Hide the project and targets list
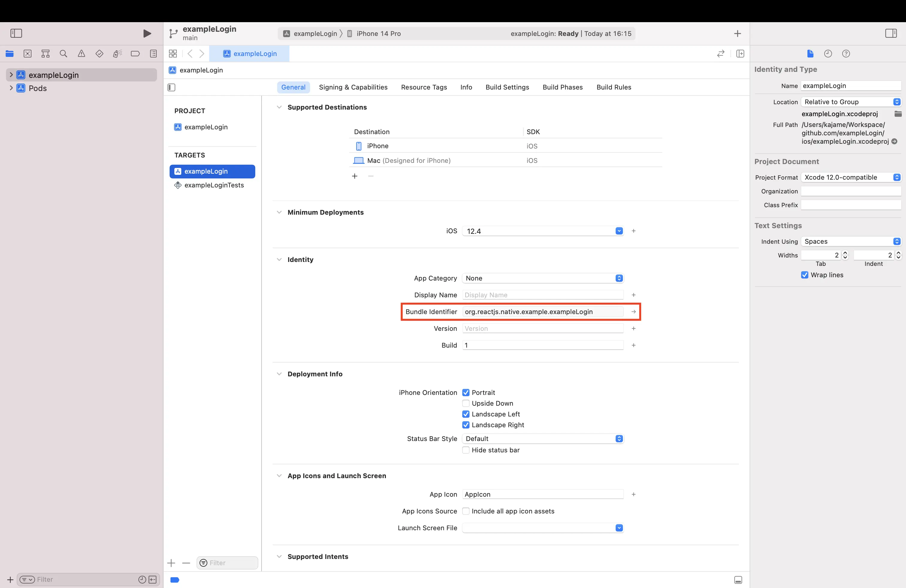Screen dimensions: 906x588 pyautogui.click(x=171, y=87)
